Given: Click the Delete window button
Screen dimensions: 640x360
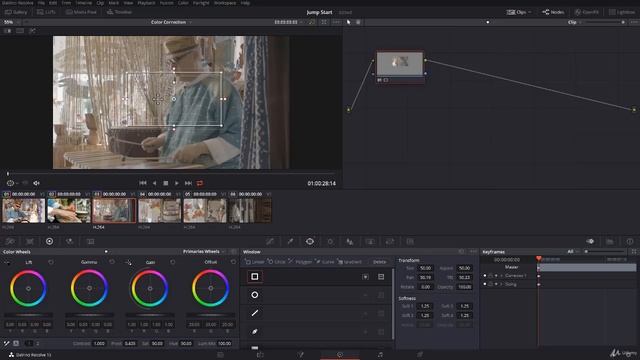Looking at the screenshot, I should tap(379, 262).
